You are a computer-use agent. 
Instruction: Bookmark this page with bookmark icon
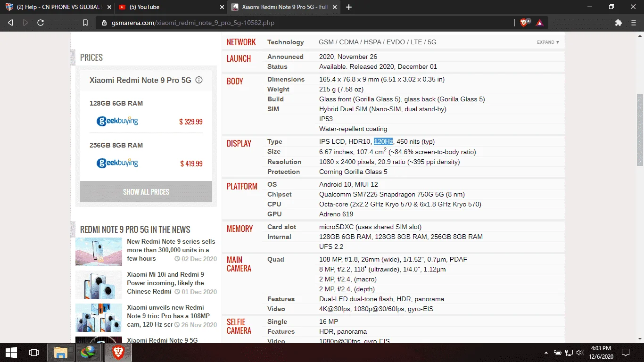[x=85, y=23]
